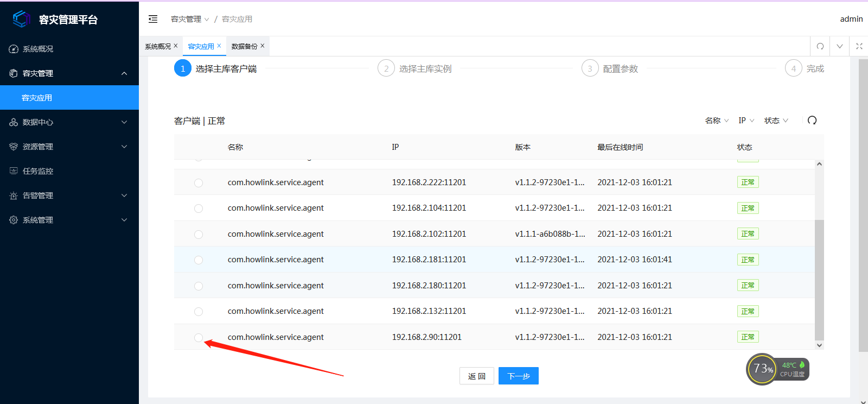This screenshot has width=868, height=404.
Task: Click 容灾应用 breadcrumb text
Action: point(237,19)
